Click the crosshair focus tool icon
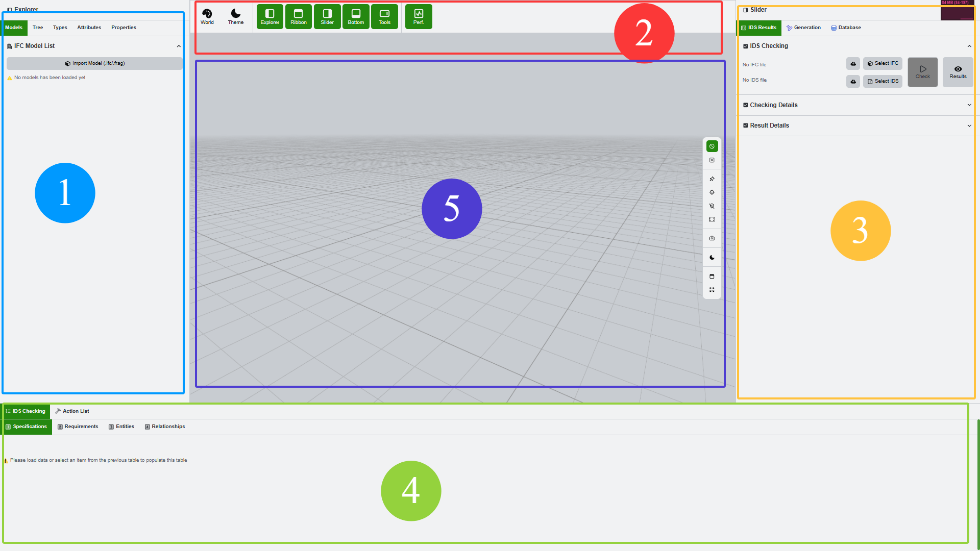The image size is (980, 551). [712, 193]
